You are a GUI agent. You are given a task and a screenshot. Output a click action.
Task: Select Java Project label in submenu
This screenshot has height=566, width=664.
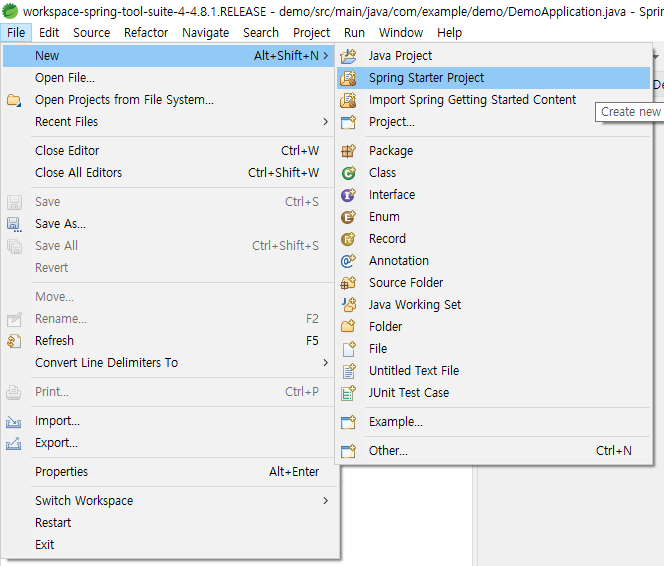tap(400, 56)
